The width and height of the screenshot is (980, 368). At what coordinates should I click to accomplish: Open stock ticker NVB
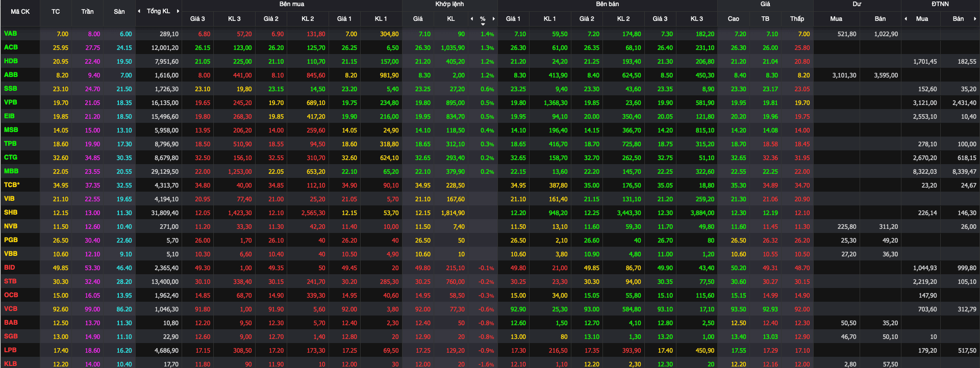11,226
